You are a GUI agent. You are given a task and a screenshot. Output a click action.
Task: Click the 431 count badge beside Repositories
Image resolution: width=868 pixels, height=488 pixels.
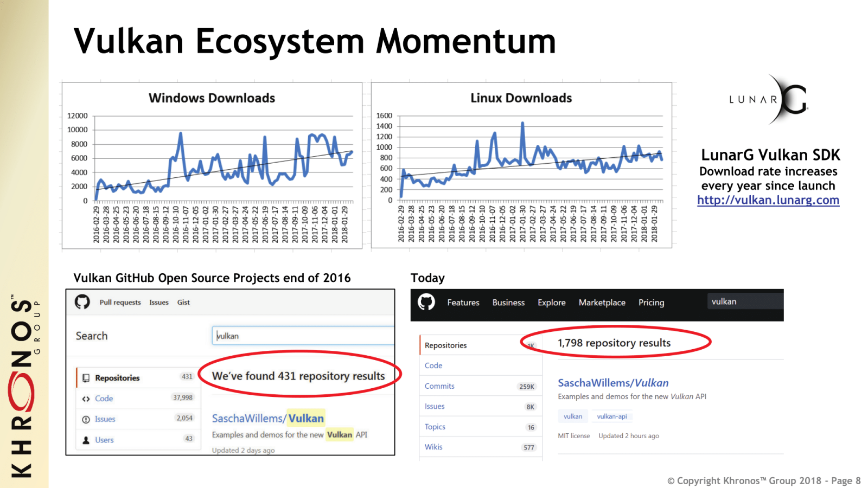187,376
